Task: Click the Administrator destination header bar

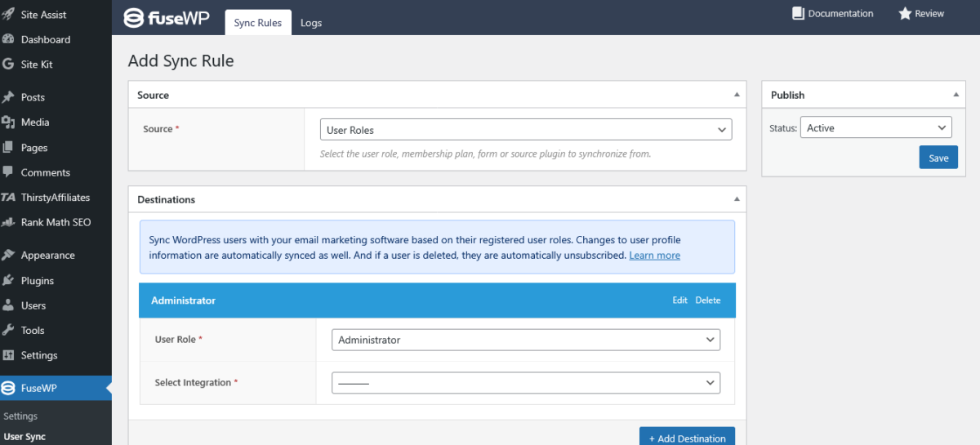Action: pyautogui.click(x=437, y=300)
